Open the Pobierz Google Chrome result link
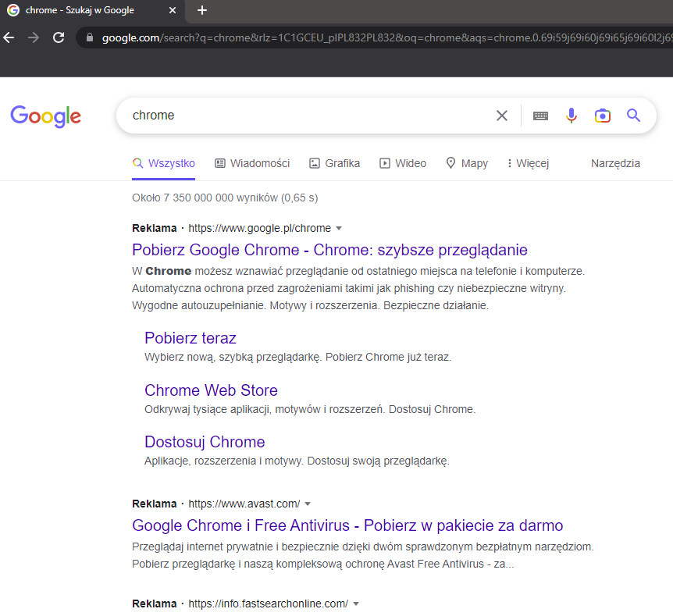Image resolution: width=673 pixels, height=616 pixels. [329, 250]
